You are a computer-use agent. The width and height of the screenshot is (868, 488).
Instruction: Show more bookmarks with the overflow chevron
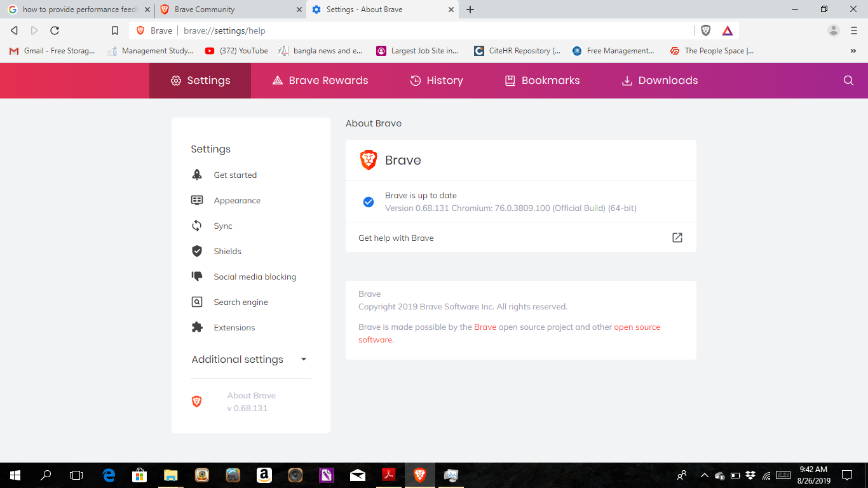tap(853, 51)
